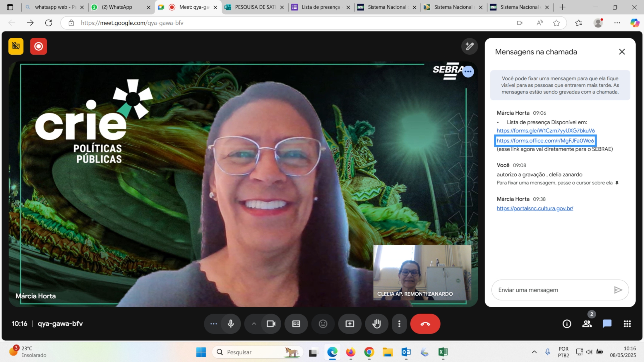Open a new browser tab with plus
This screenshot has height=362, width=644.
[x=562, y=7]
